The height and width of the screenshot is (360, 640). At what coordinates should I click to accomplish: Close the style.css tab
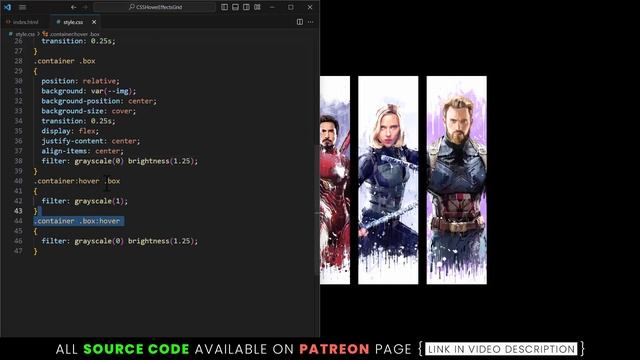94,22
